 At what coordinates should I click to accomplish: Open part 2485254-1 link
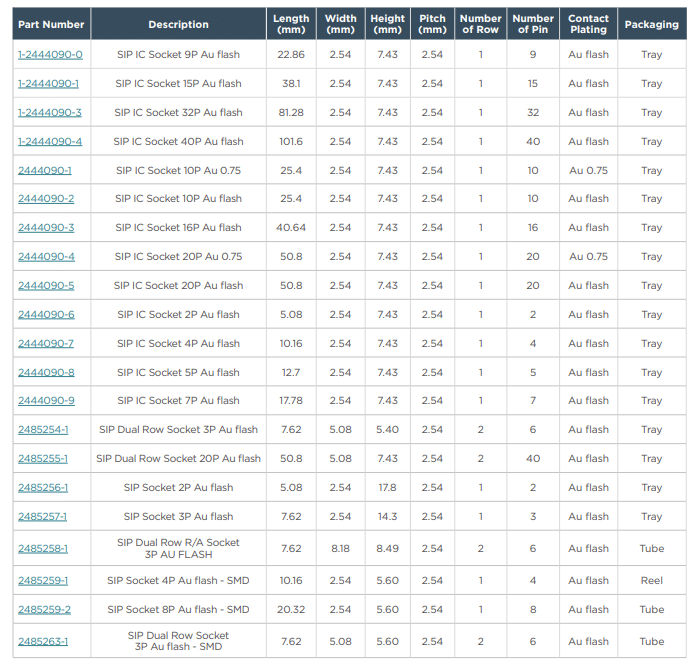[43, 430]
